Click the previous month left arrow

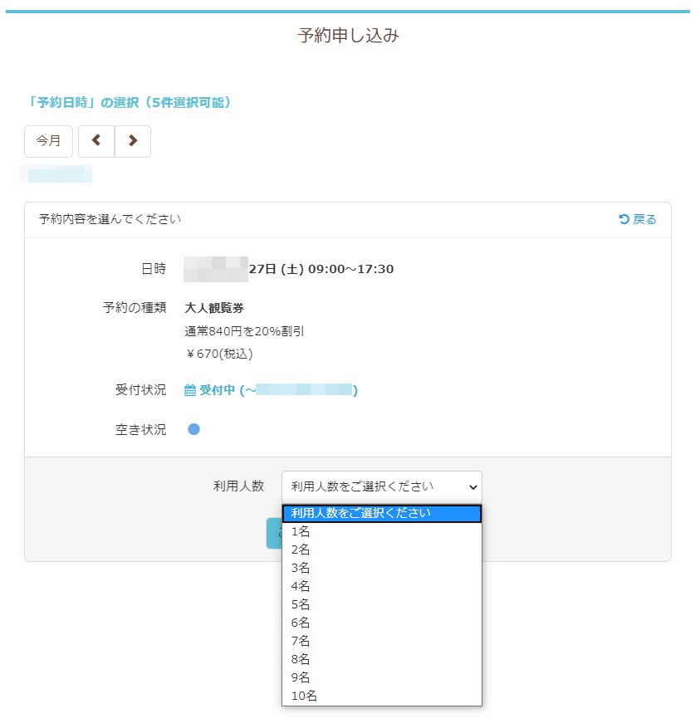pyautogui.click(x=96, y=141)
